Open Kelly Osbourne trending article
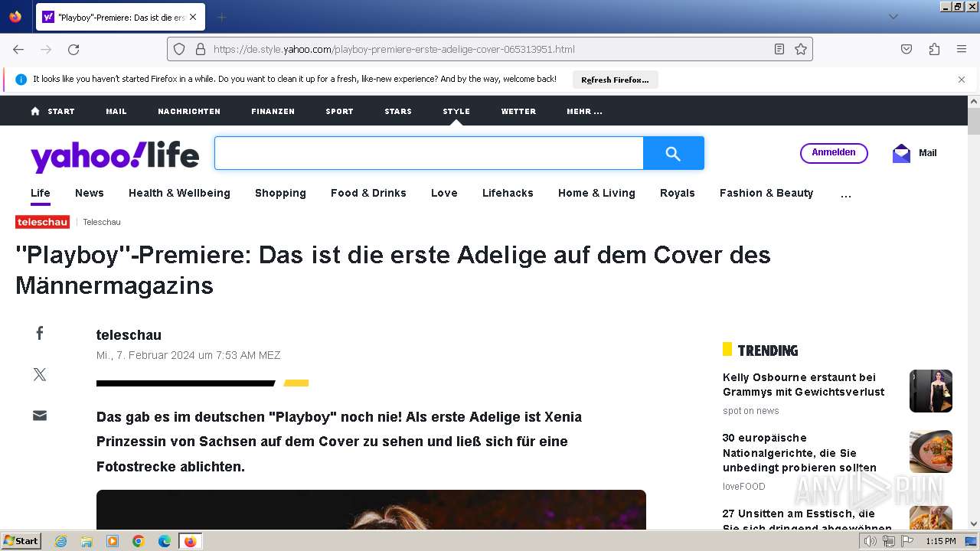This screenshot has height=551, width=980. [x=803, y=384]
